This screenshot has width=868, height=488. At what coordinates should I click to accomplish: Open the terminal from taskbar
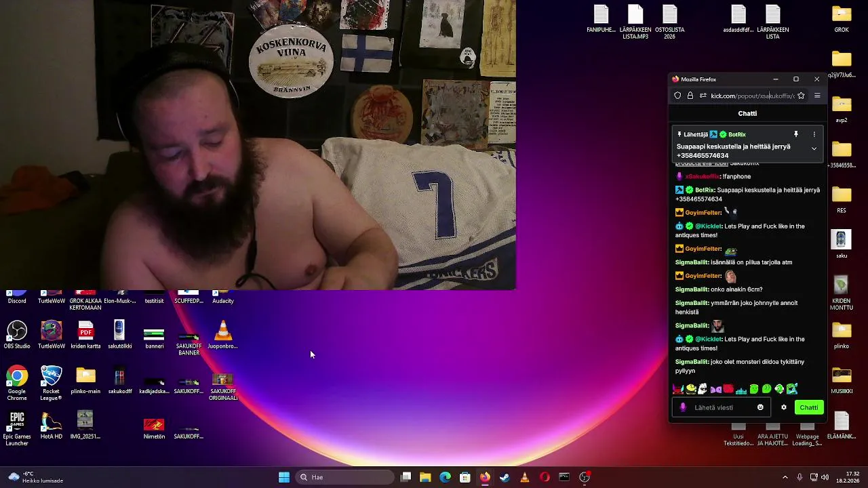point(564,477)
